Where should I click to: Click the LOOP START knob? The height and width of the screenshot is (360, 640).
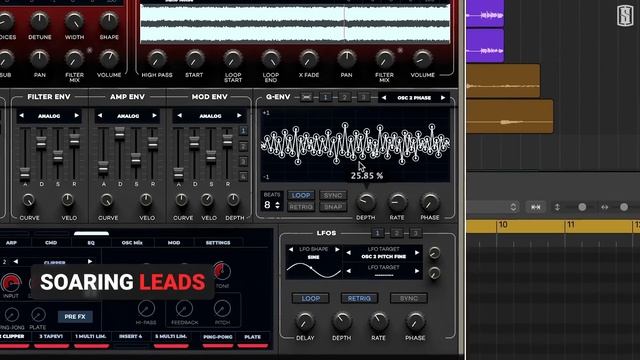click(x=233, y=60)
